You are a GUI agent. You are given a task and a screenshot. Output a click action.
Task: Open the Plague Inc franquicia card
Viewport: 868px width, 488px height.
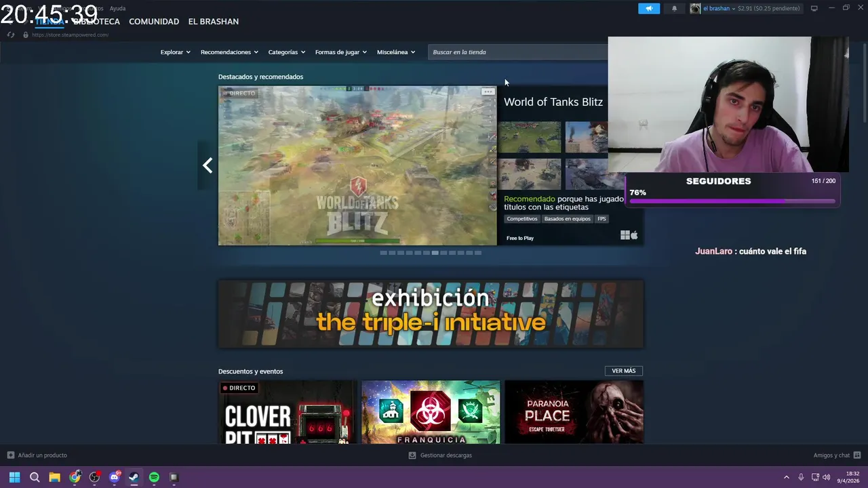(431, 412)
